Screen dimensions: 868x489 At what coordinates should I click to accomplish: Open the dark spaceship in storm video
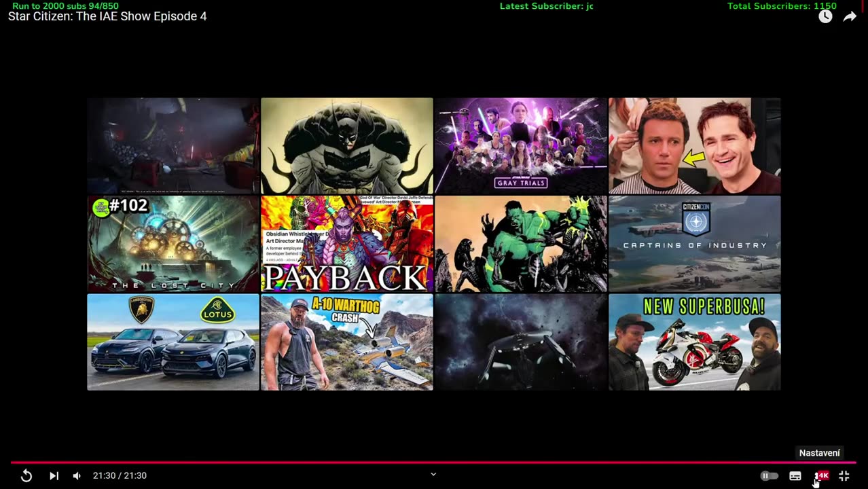tap(521, 342)
